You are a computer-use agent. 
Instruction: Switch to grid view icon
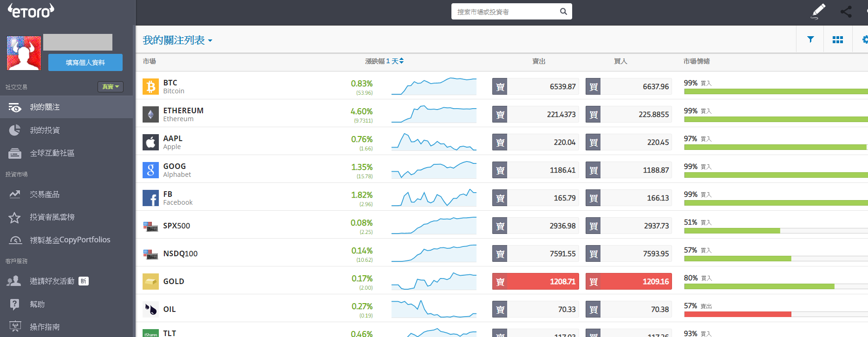[838, 40]
